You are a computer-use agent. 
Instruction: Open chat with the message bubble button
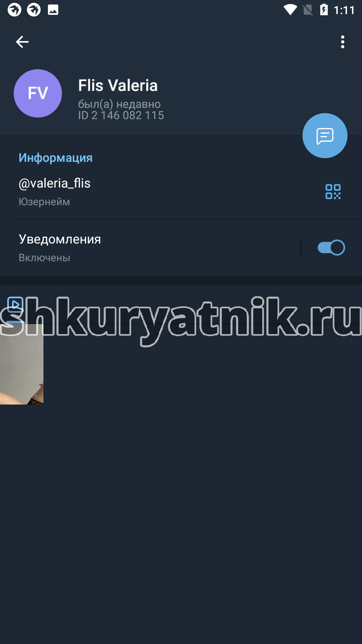tap(325, 136)
